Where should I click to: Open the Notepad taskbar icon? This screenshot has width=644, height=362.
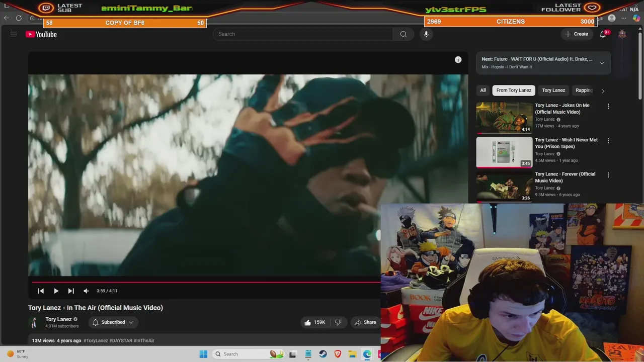point(308,354)
